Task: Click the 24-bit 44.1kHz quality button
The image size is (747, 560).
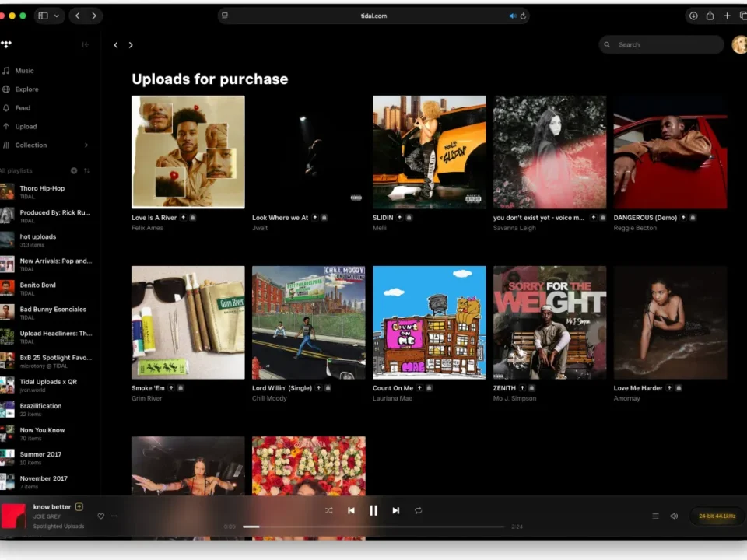Action: click(x=717, y=516)
